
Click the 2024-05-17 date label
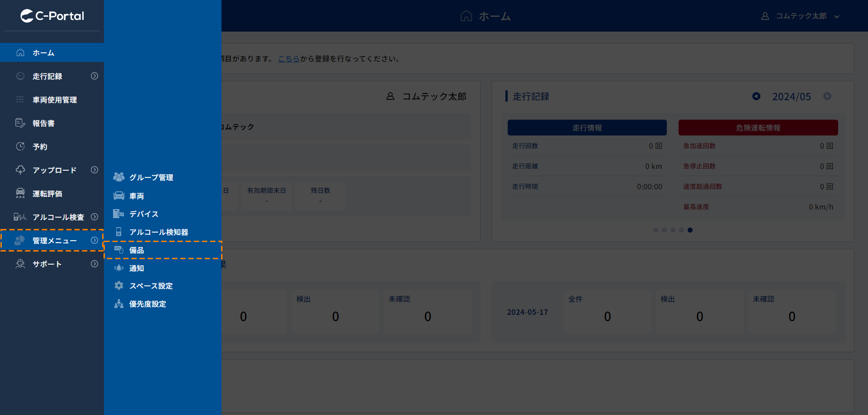[527, 312]
